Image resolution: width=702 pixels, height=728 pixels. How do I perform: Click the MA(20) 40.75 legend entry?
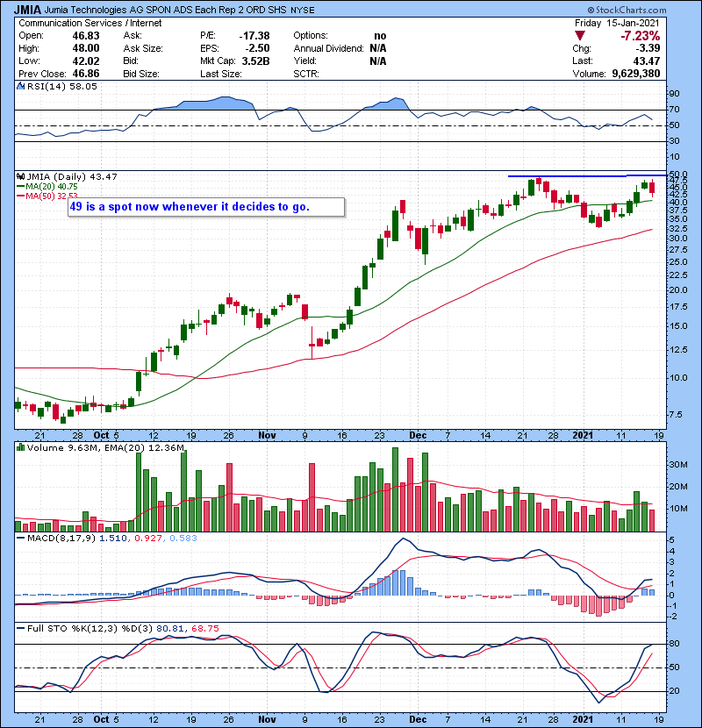point(47,186)
